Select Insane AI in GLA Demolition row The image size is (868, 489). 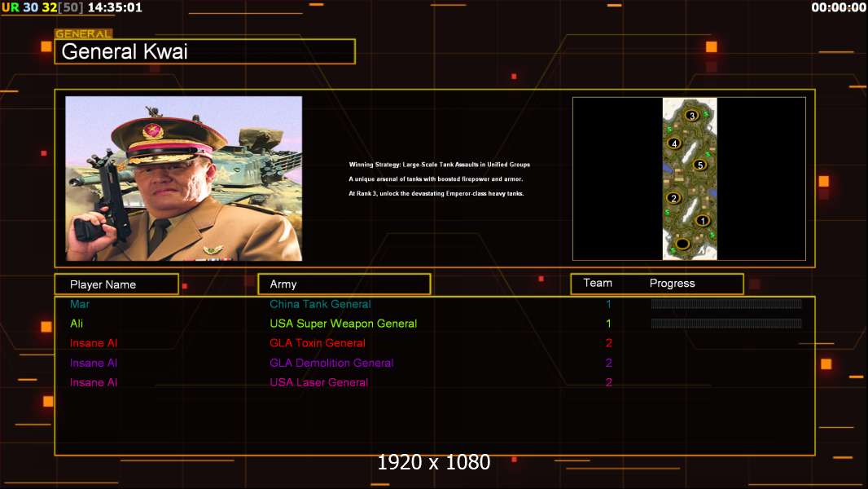(x=94, y=363)
